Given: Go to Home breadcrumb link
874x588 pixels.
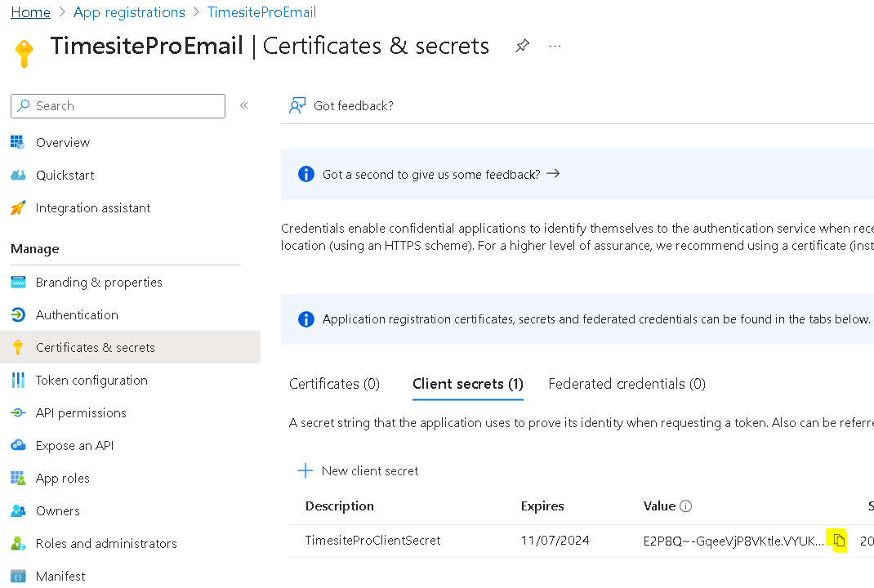Looking at the screenshot, I should (x=30, y=12).
